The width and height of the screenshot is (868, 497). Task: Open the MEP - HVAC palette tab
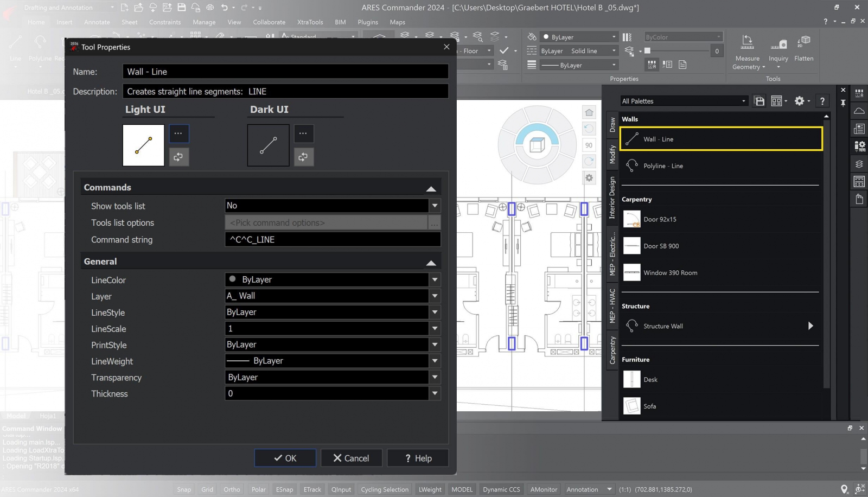tap(612, 305)
